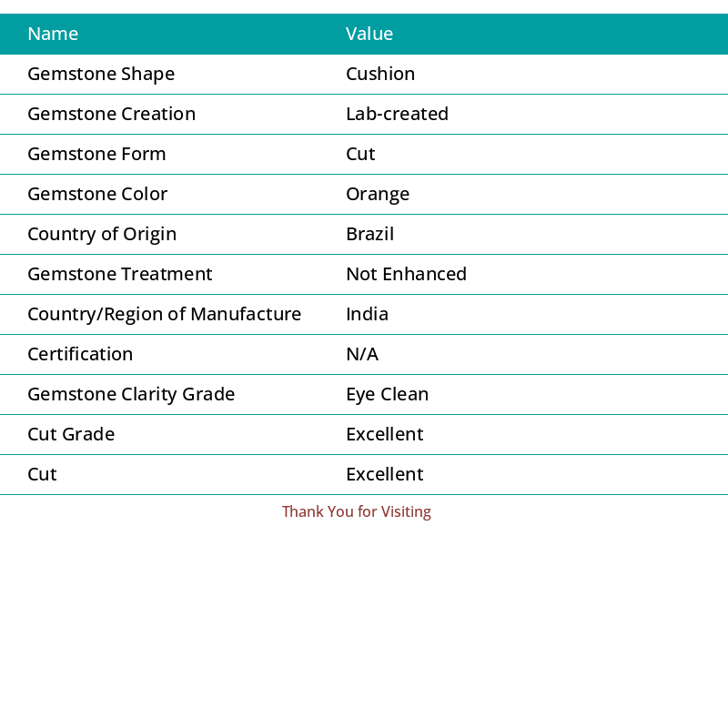Click the Gemstone Color label
The height and width of the screenshot is (728, 728).
97,194
